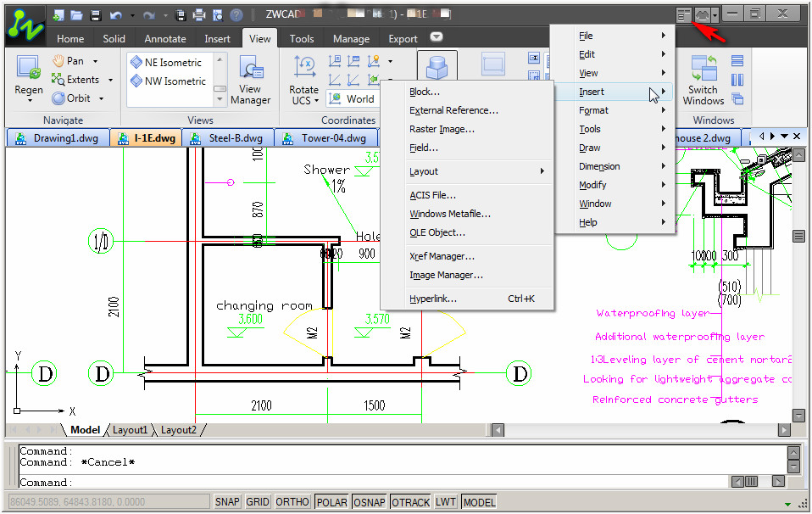This screenshot has height=514, width=812.
Task: Disable OSNAP in the status bar
Action: [370, 502]
